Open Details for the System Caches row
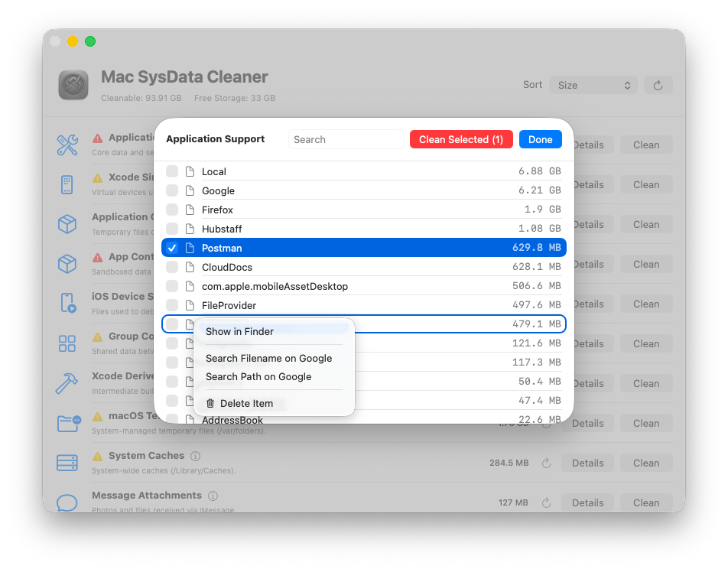Screen dimensions: 728x569 [588, 463]
